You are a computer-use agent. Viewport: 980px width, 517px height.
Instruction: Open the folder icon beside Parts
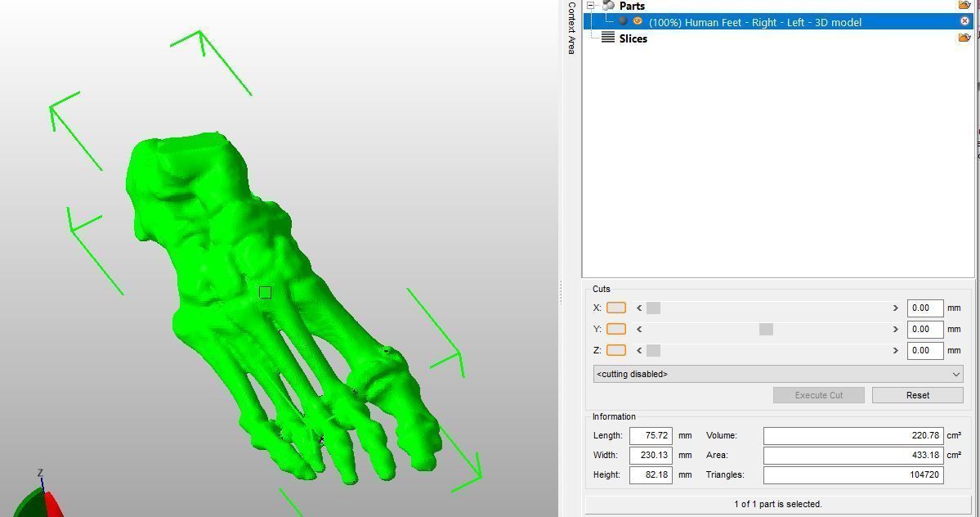pyautogui.click(x=964, y=5)
